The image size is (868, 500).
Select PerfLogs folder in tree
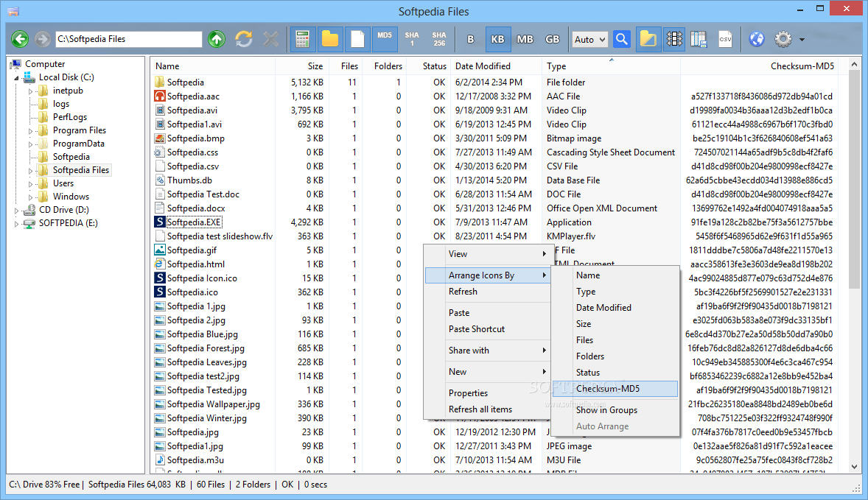coord(70,116)
